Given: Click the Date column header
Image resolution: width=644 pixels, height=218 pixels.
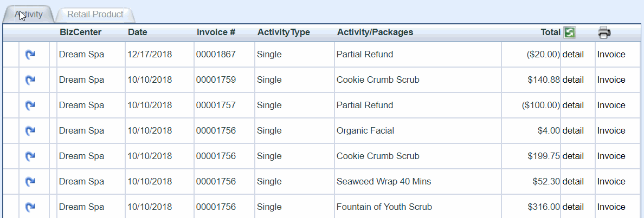Looking at the screenshot, I should [x=138, y=32].
